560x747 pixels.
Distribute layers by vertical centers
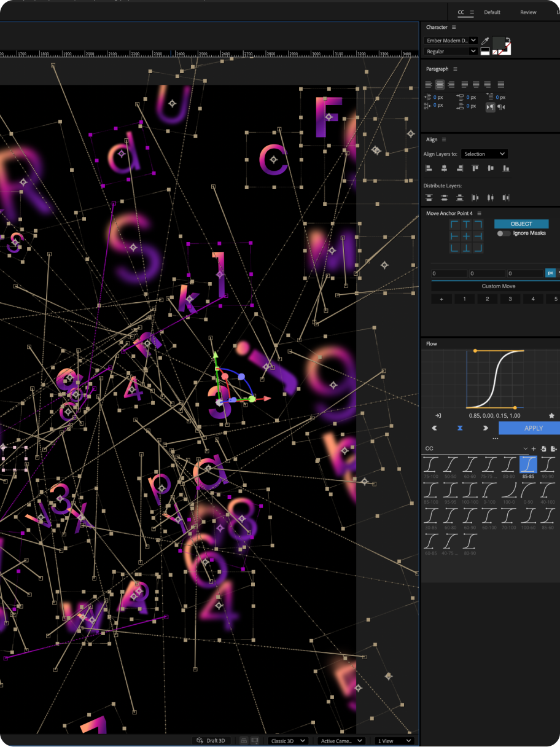coord(444,198)
